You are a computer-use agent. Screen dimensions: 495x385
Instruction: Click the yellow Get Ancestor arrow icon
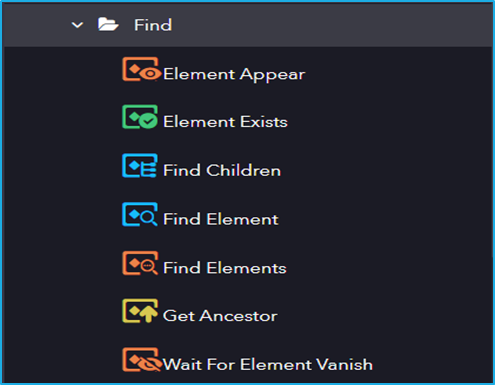click(140, 311)
